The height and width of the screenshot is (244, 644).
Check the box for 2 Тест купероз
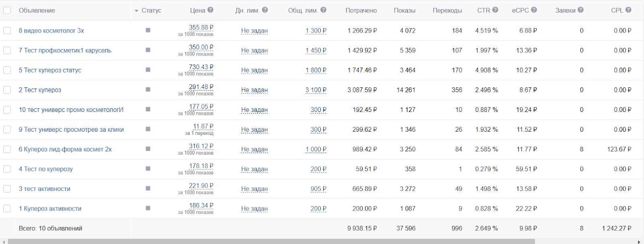[7, 90]
